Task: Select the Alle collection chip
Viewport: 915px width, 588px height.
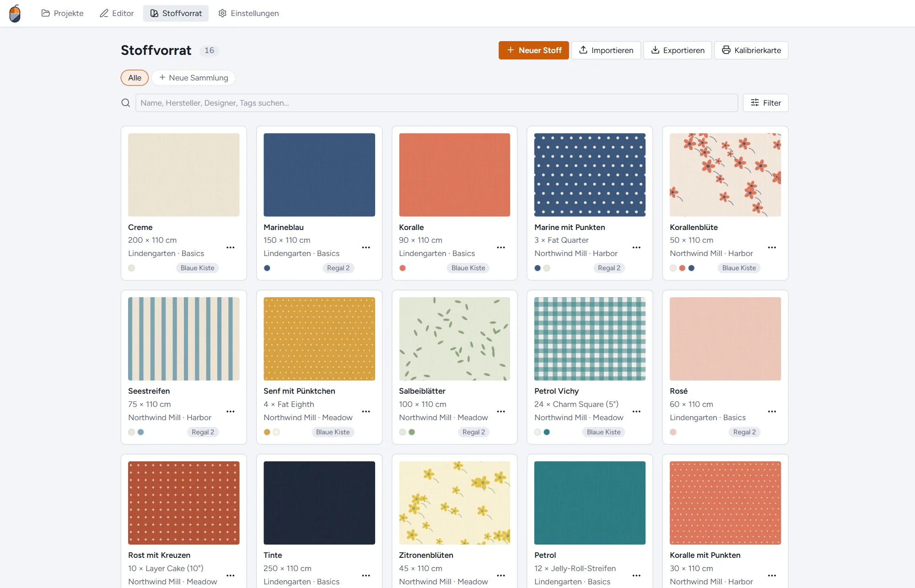Action: (135, 78)
